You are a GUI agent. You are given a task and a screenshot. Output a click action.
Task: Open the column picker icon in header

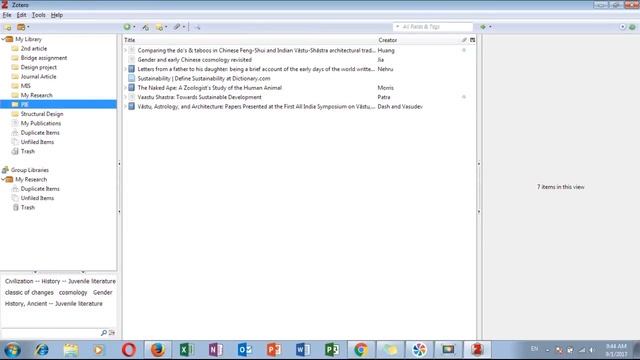pyautogui.click(x=472, y=40)
